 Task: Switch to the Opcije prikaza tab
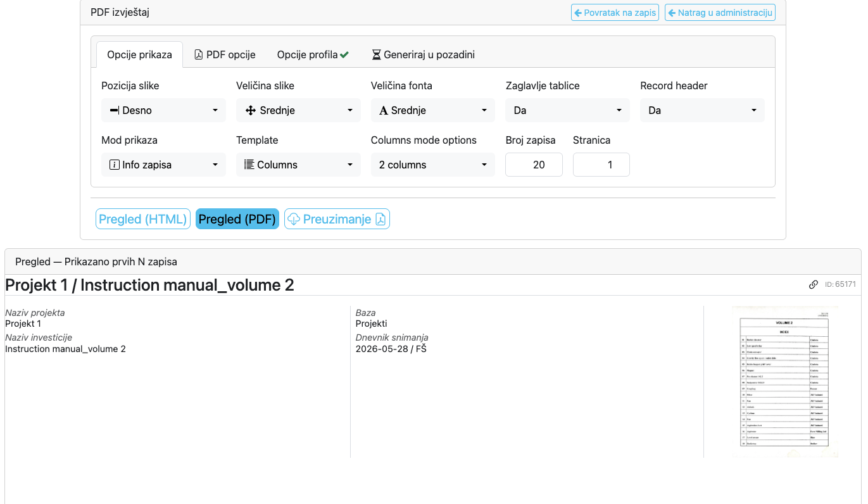pyautogui.click(x=139, y=54)
